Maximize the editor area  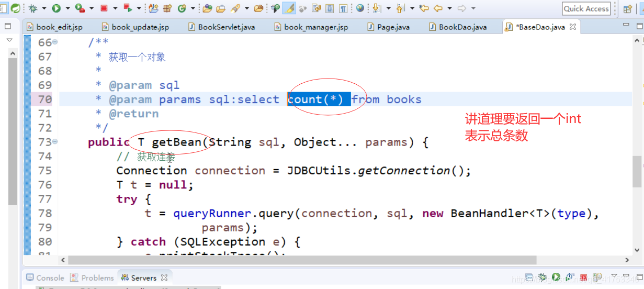pyautogui.click(x=639, y=25)
